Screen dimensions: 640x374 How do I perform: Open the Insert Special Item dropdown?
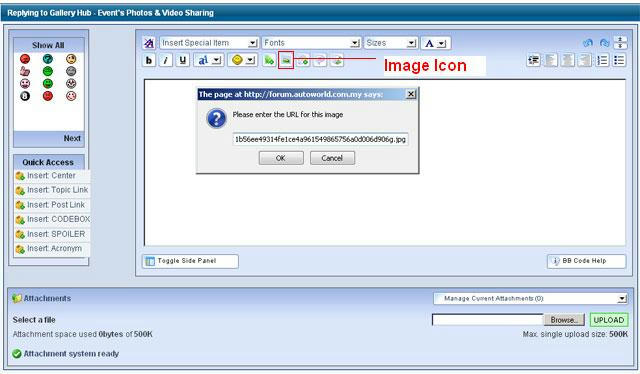click(x=209, y=43)
